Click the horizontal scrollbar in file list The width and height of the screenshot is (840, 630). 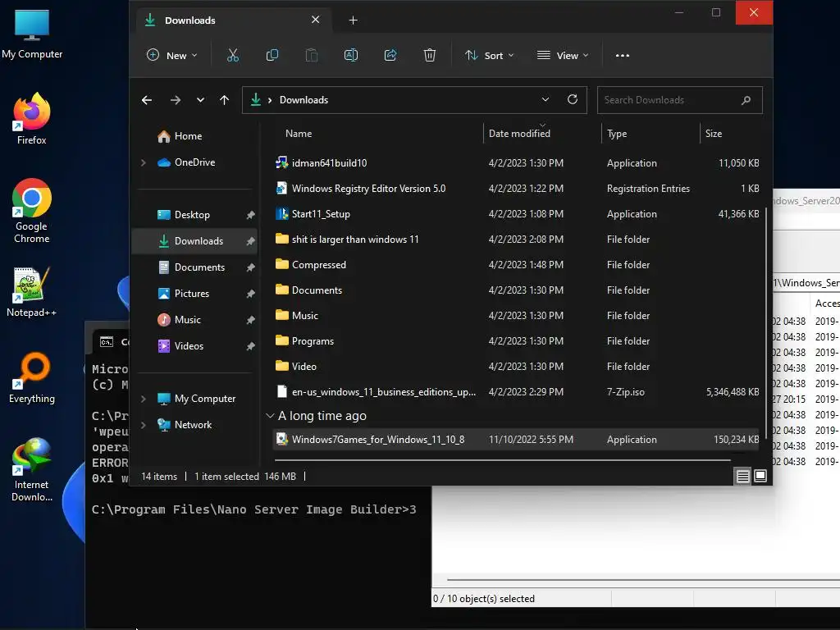coord(503,459)
